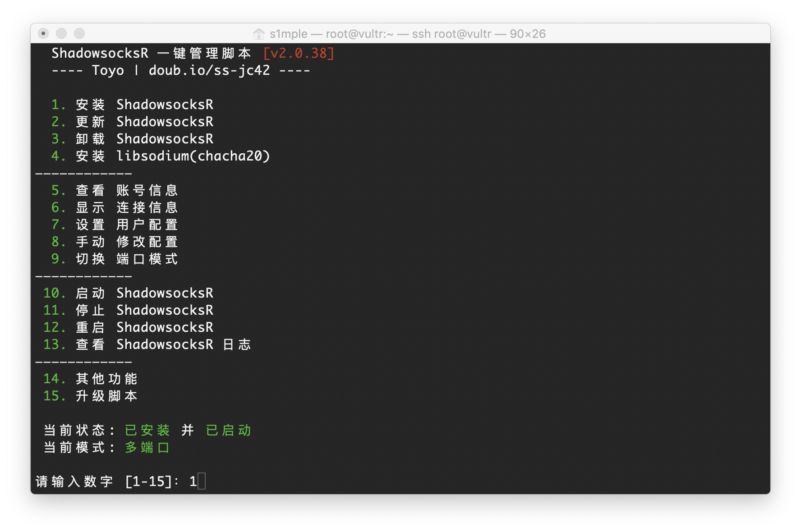Close the terminal window with the leftmost title bar button
Screen dimensions: 801x532
point(43,33)
